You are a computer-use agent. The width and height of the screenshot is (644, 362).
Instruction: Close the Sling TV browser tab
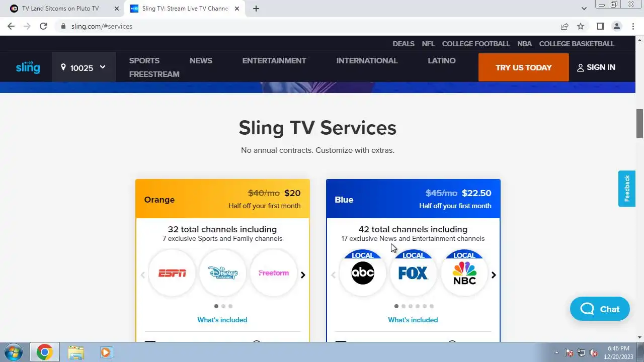pyautogui.click(x=237, y=9)
